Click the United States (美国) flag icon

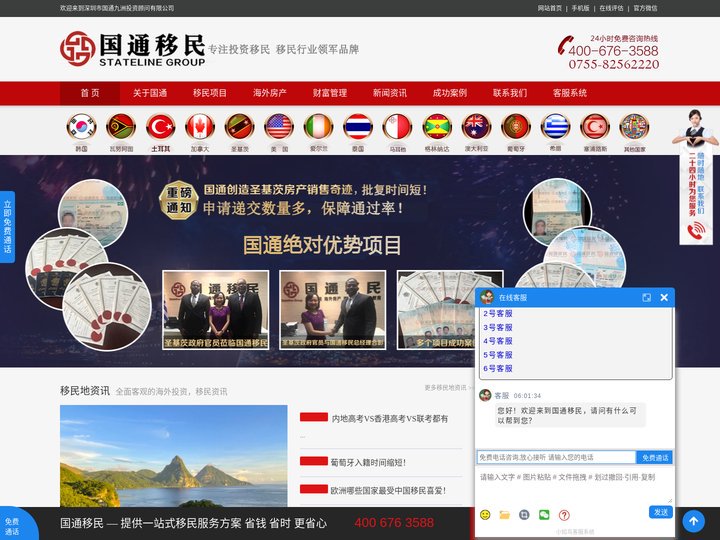(x=279, y=127)
